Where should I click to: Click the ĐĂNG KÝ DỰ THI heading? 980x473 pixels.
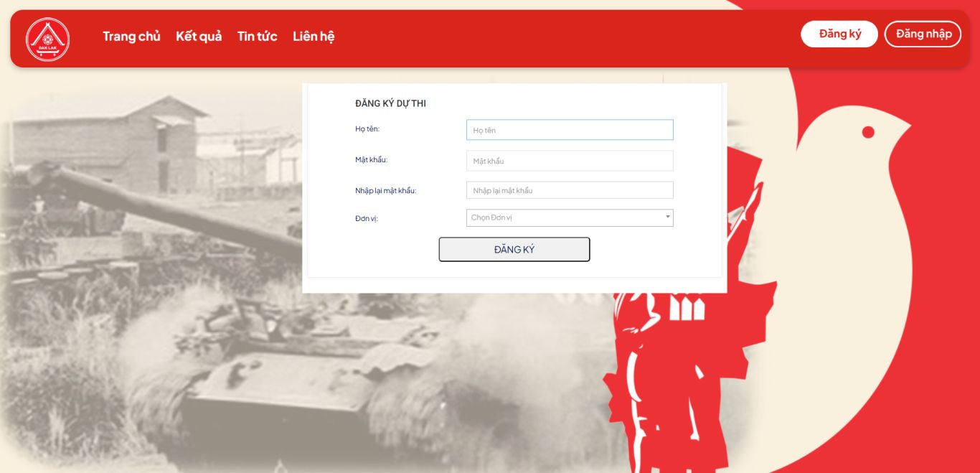point(390,103)
